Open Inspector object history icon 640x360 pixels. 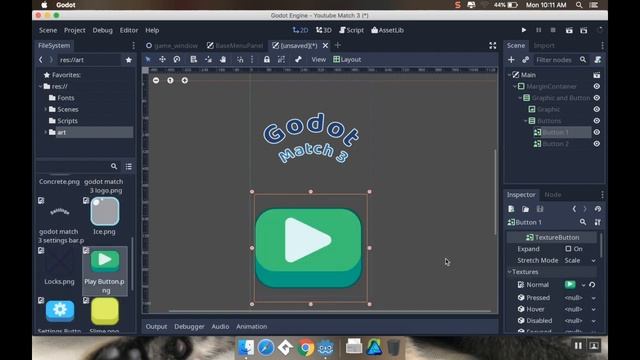(x=598, y=209)
